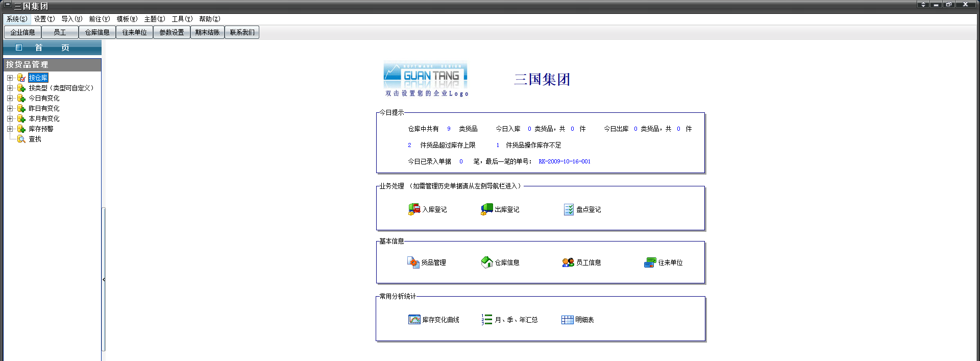Expand the 库存预警 tree node
The image size is (980, 361).
[x=10, y=129]
